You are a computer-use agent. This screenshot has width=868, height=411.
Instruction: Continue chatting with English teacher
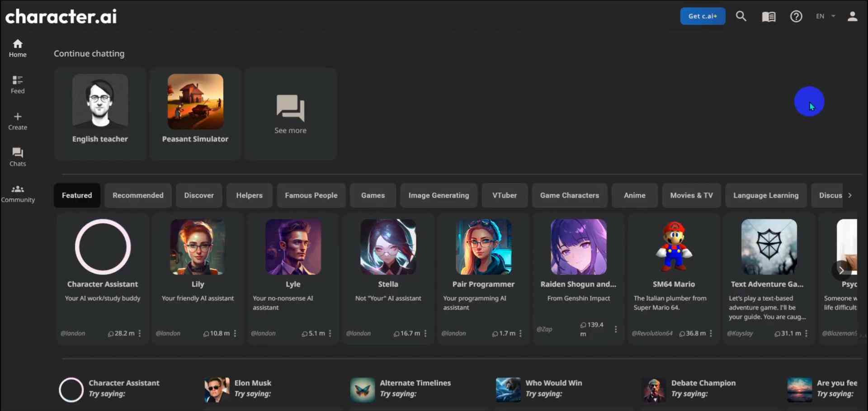tap(100, 113)
